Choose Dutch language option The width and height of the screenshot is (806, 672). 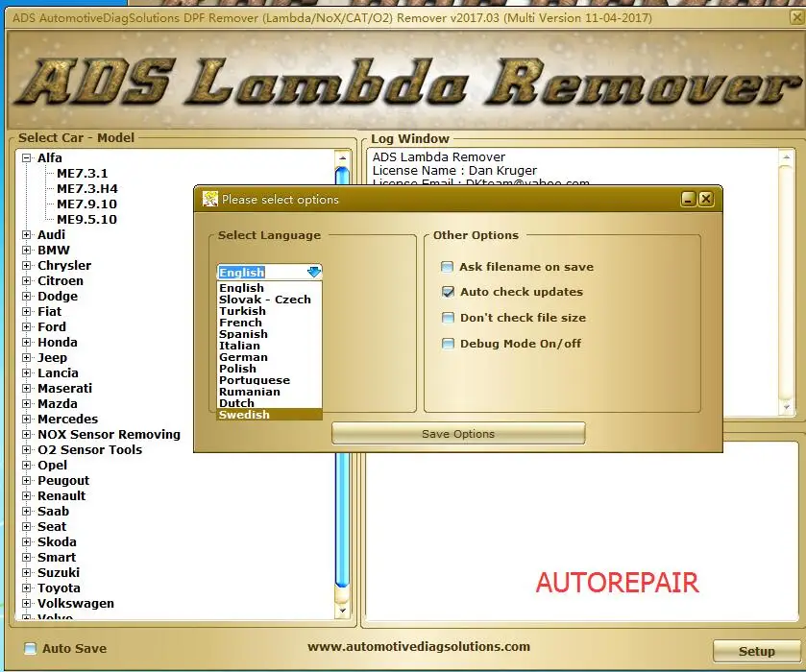269,403
